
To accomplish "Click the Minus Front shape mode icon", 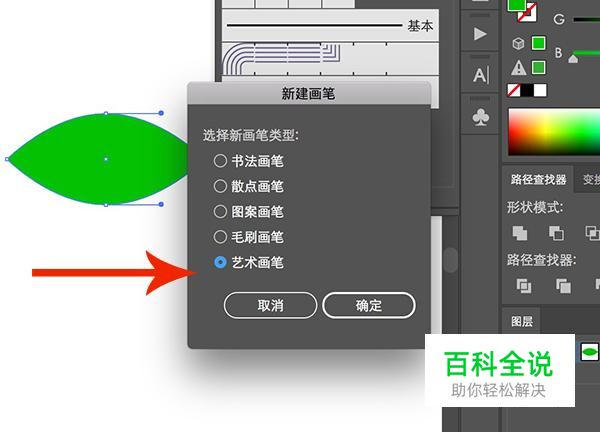I will [556, 233].
